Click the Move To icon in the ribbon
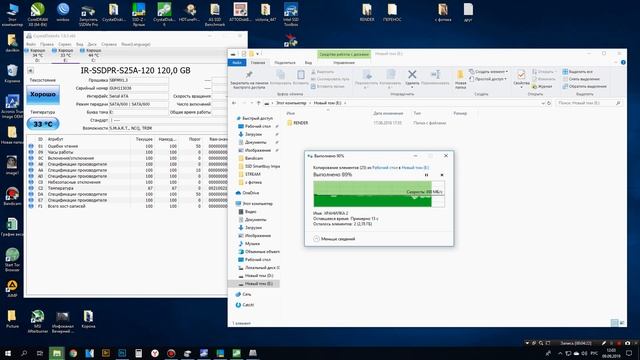 pyautogui.click(x=367, y=75)
